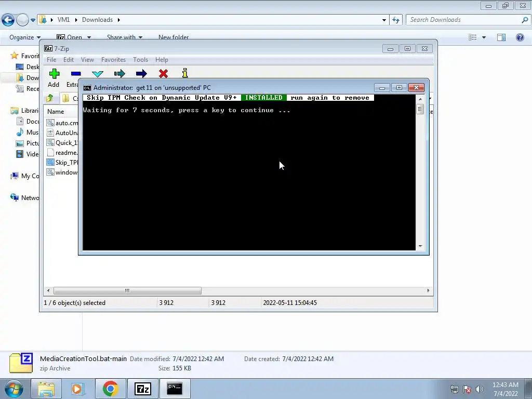Click the Explorer refresh button
Viewport: 532px width, 399px height.
pos(396,20)
